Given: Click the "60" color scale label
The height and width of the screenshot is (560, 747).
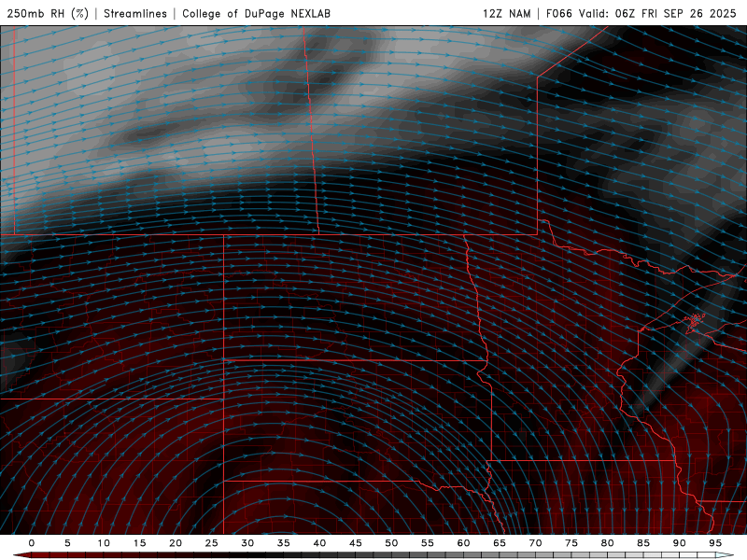Looking at the screenshot, I should (463, 543).
